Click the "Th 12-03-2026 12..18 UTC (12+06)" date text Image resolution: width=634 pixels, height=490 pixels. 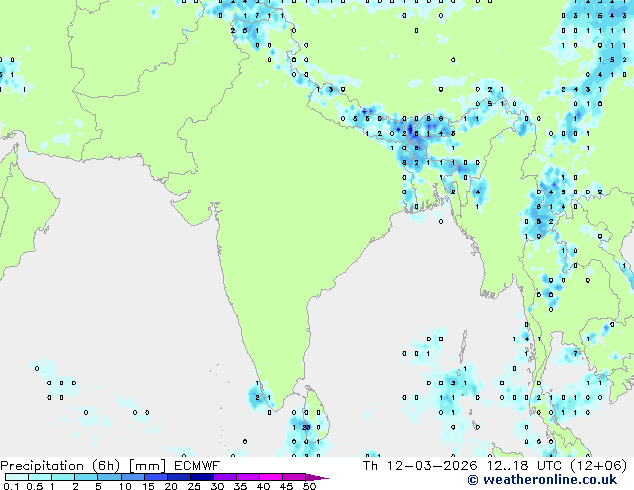pyautogui.click(x=495, y=466)
